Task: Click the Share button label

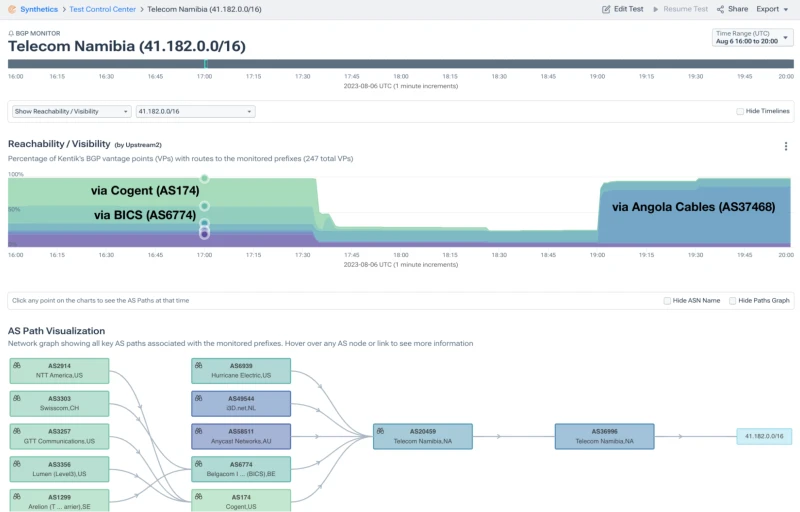Action: 738,9
